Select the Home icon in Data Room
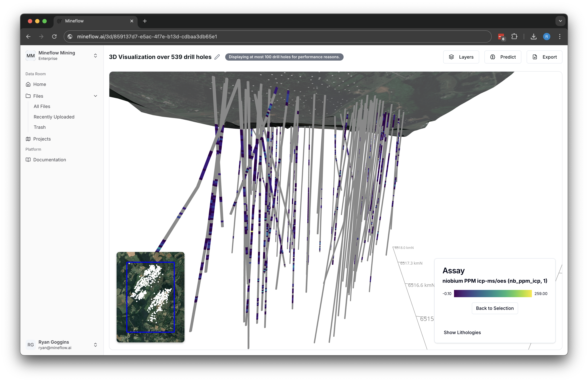 28,84
